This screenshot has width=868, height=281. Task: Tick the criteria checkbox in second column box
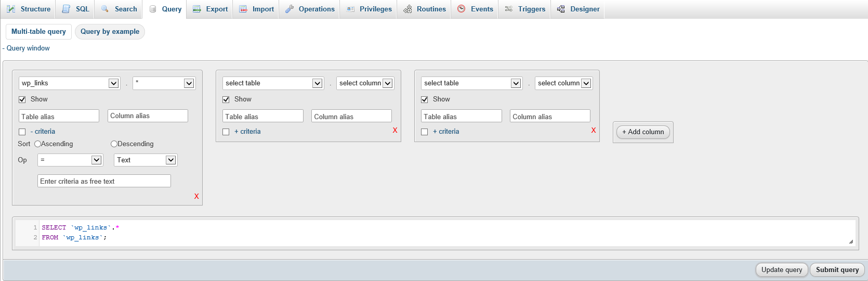click(x=226, y=132)
